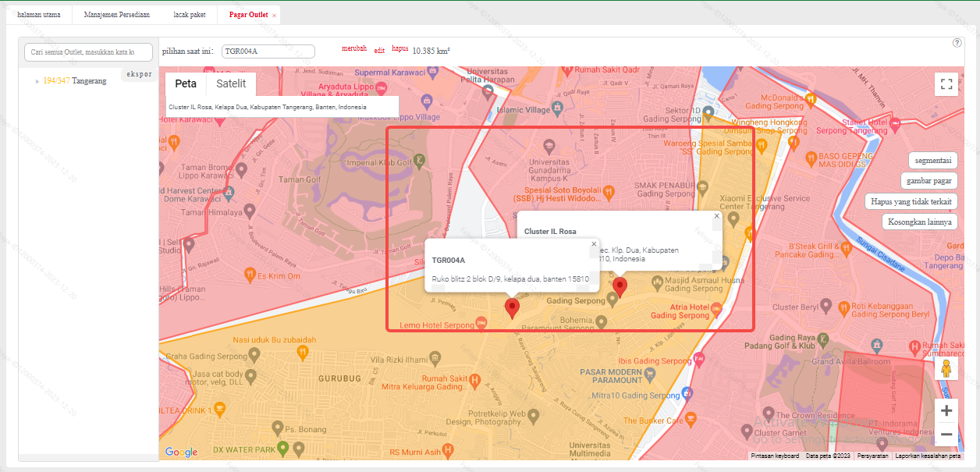Select Es Krim Om restaurant marker

(x=250, y=275)
